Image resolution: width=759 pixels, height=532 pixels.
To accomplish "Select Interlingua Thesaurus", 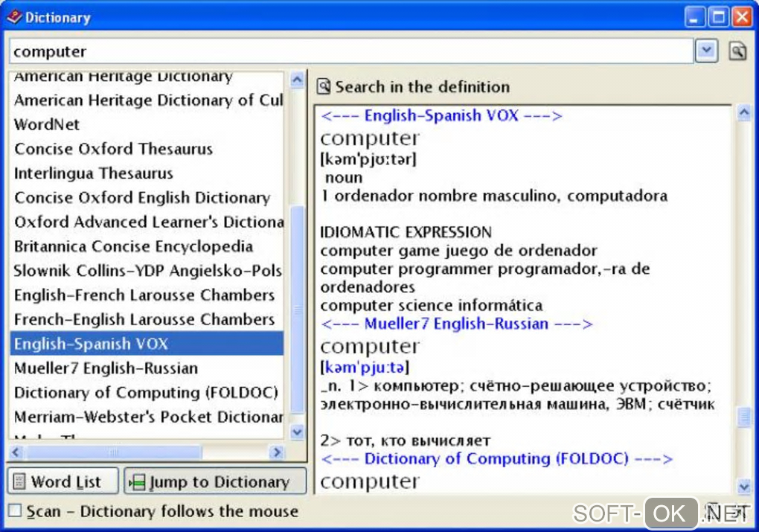I will (146, 173).
